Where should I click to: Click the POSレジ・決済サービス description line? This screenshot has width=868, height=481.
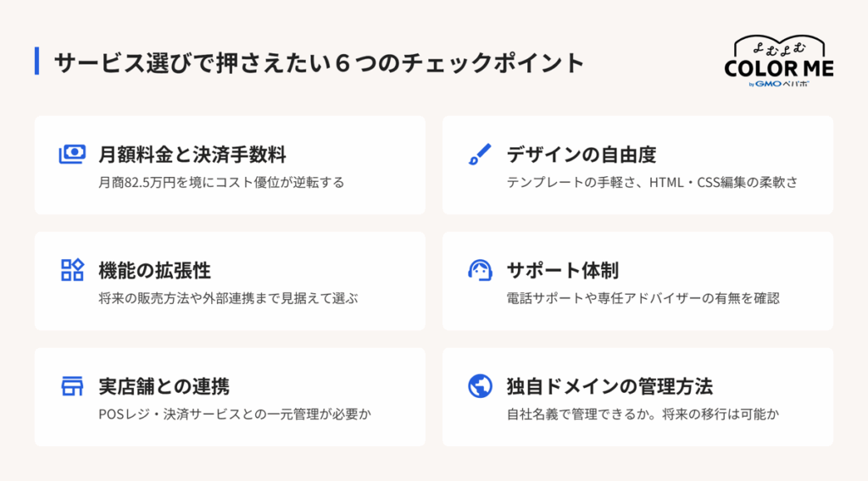pyautogui.click(x=235, y=414)
